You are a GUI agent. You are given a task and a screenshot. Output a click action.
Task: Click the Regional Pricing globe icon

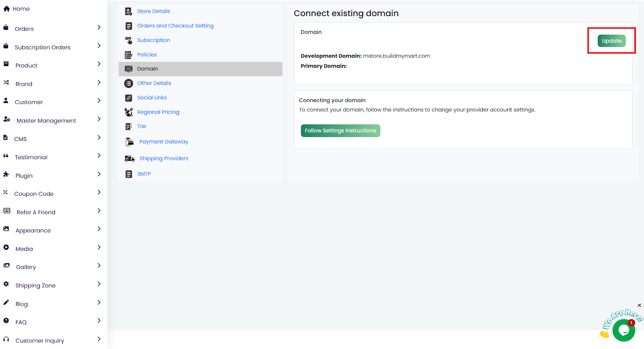point(128,112)
